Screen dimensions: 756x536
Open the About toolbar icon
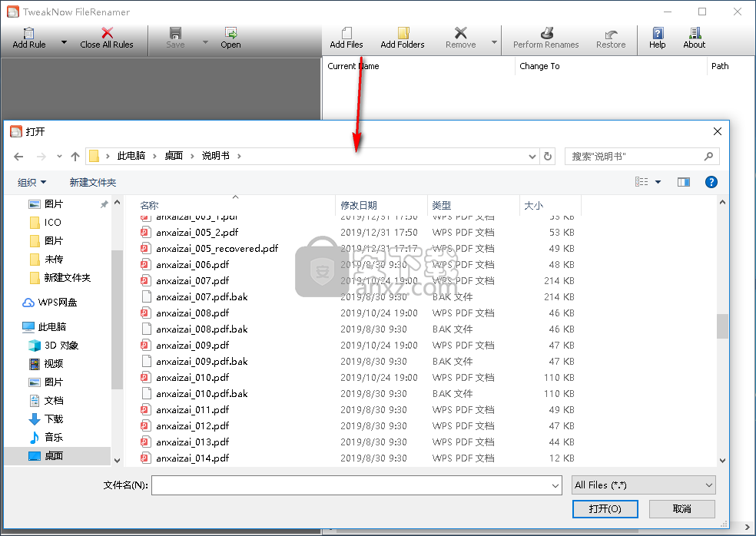click(x=694, y=38)
